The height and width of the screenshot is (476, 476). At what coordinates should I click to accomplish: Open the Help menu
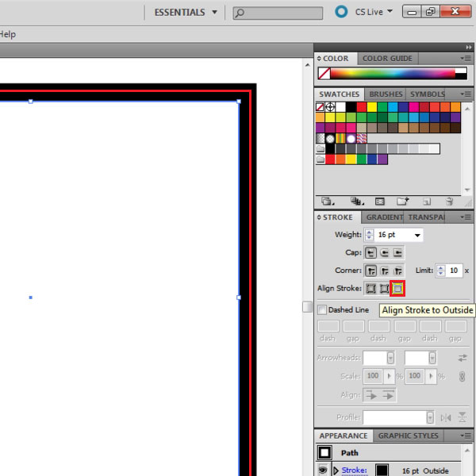click(8, 34)
